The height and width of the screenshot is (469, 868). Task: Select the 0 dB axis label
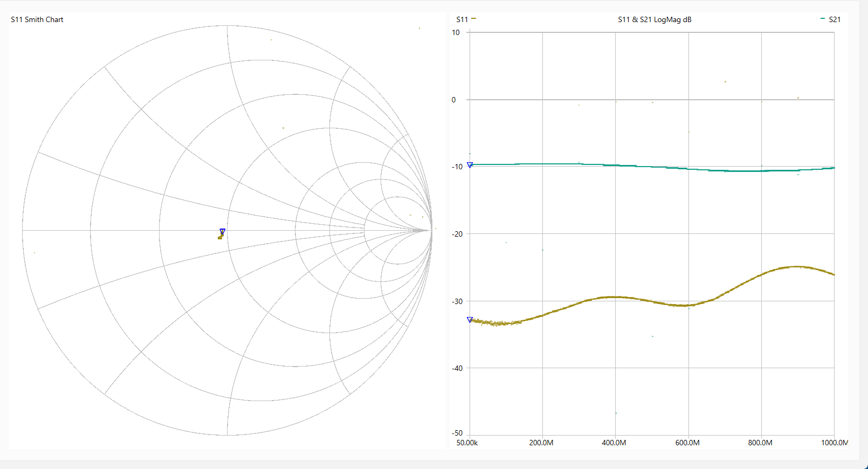pos(453,100)
